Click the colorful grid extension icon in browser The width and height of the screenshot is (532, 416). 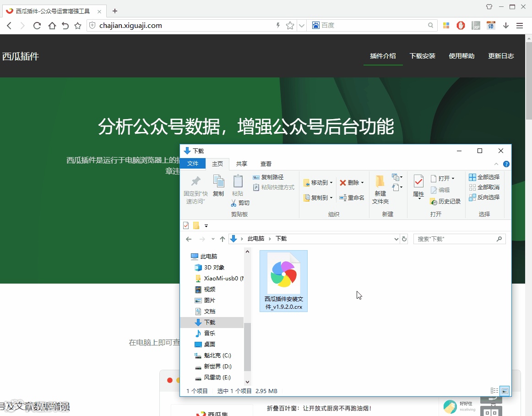click(x=446, y=26)
